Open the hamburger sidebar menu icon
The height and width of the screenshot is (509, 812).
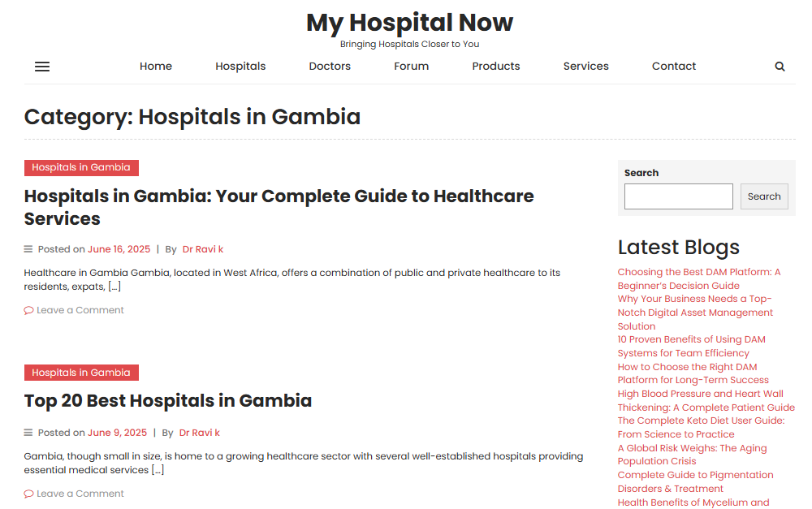pyautogui.click(x=42, y=67)
